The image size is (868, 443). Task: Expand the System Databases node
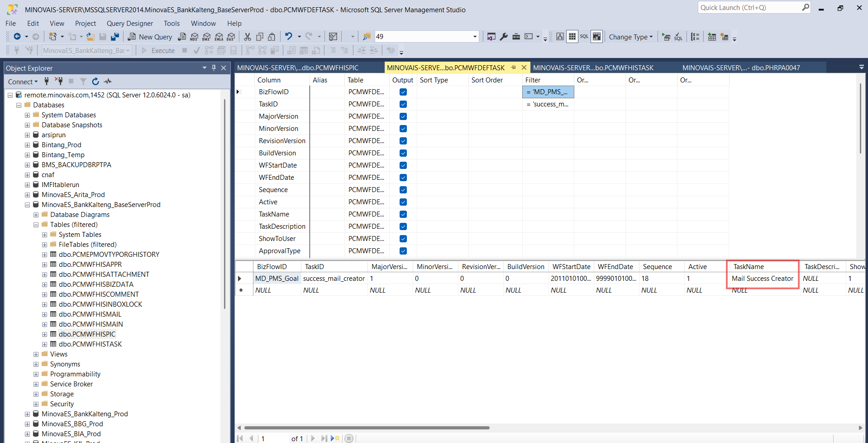(27, 115)
